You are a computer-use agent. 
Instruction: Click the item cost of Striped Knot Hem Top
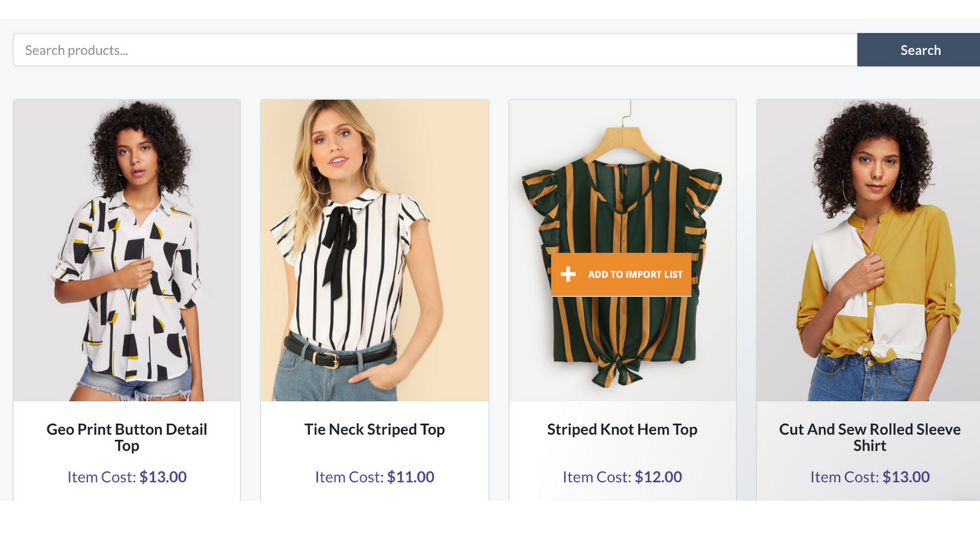pyautogui.click(x=621, y=476)
